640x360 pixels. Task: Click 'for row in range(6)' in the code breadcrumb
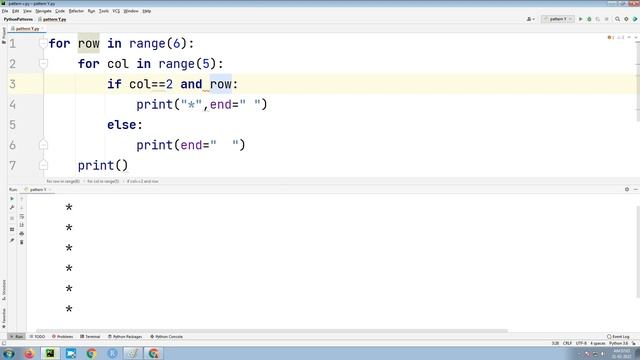63,181
